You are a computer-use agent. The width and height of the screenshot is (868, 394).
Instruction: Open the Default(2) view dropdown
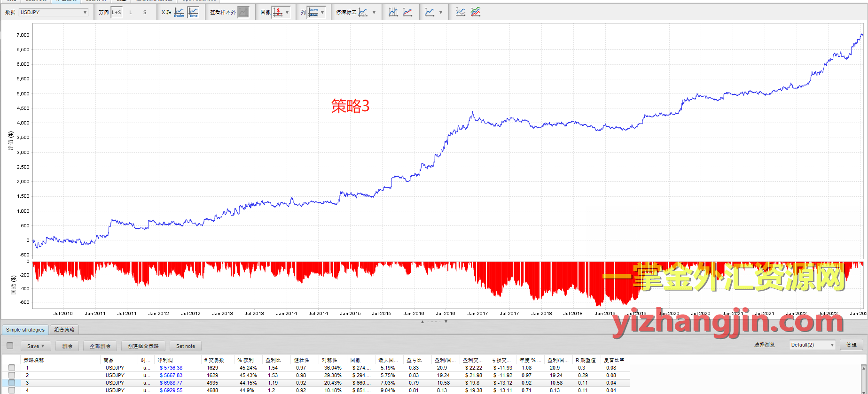coord(812,345)
